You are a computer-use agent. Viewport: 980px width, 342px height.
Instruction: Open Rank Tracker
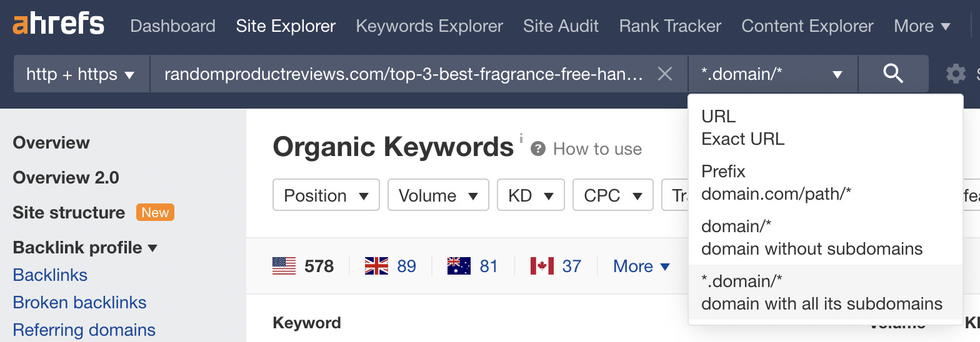(670, 26)
